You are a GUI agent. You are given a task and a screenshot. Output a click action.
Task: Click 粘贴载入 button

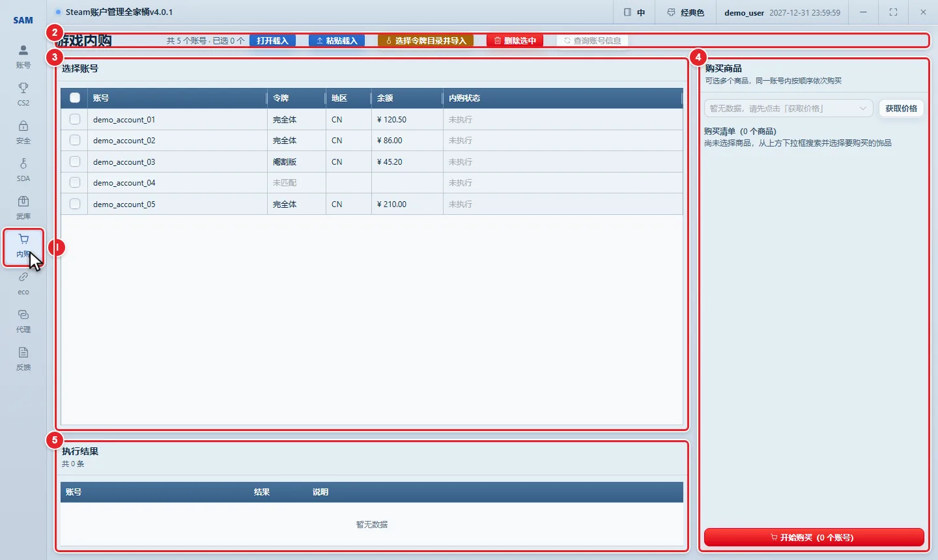[x=337, y=40]
